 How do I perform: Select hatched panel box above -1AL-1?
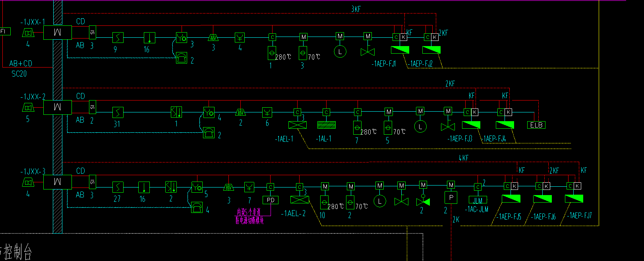pyautogui.click(x=327, y=125)
